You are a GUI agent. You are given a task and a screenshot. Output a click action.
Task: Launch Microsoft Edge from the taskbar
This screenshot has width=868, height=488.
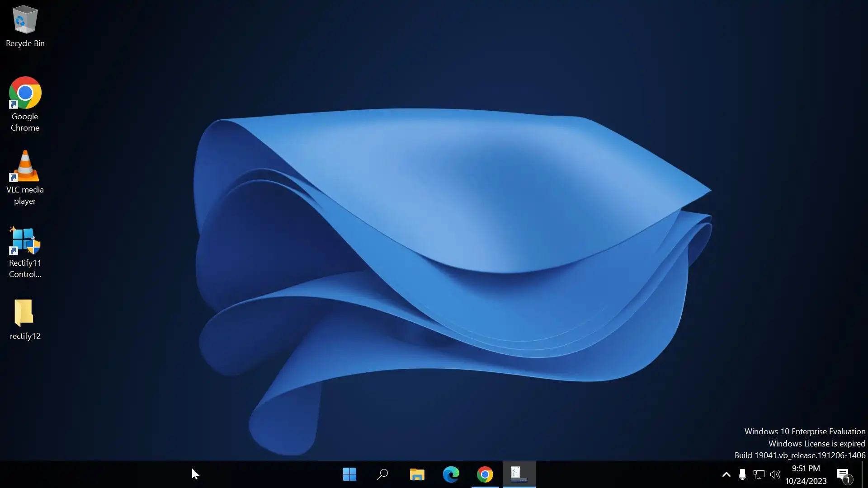451,474
